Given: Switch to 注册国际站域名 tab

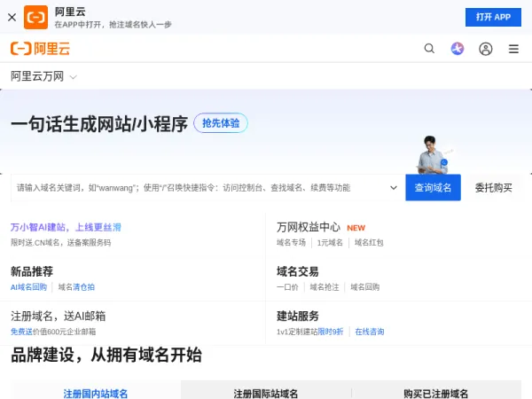Looking at the screenshot, I should tap(266, 391).
